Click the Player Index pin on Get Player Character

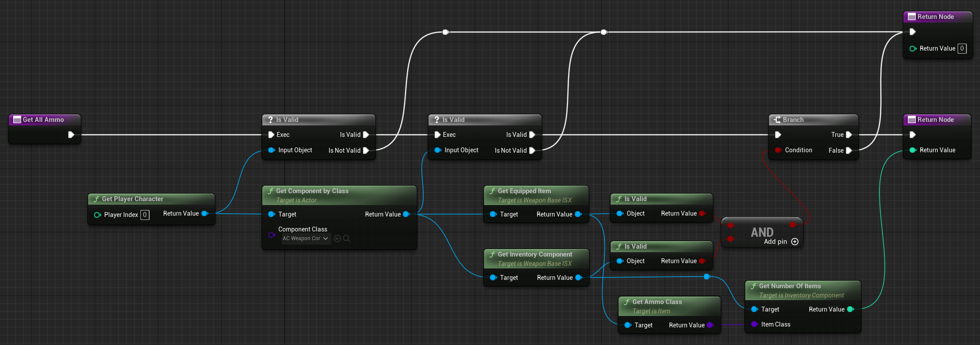(98, 215)
